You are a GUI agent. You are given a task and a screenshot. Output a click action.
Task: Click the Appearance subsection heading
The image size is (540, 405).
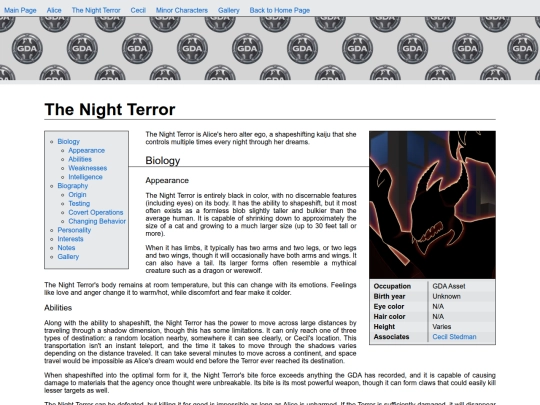point(167,180)
